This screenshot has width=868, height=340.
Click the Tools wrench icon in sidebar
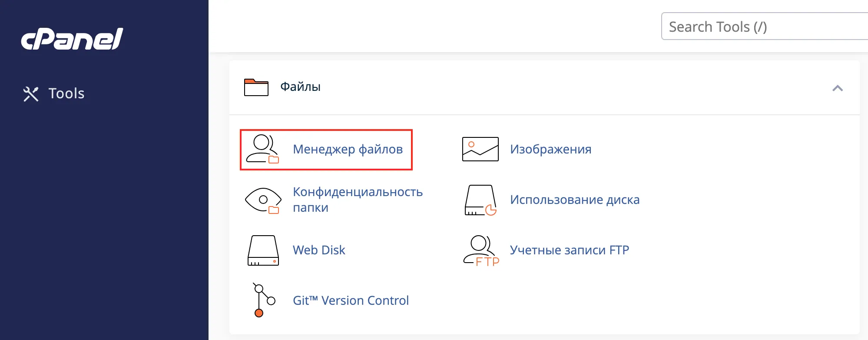(31, 94)
